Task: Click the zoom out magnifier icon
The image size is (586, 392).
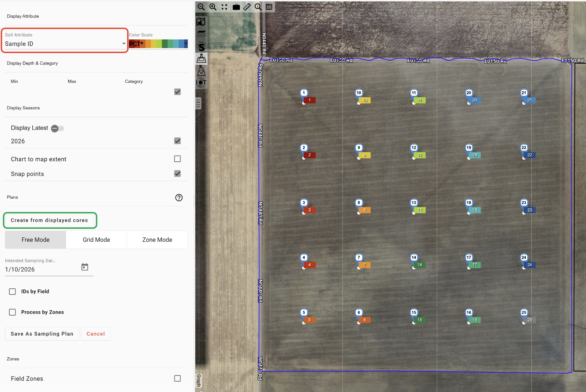Action: (201, 7)
